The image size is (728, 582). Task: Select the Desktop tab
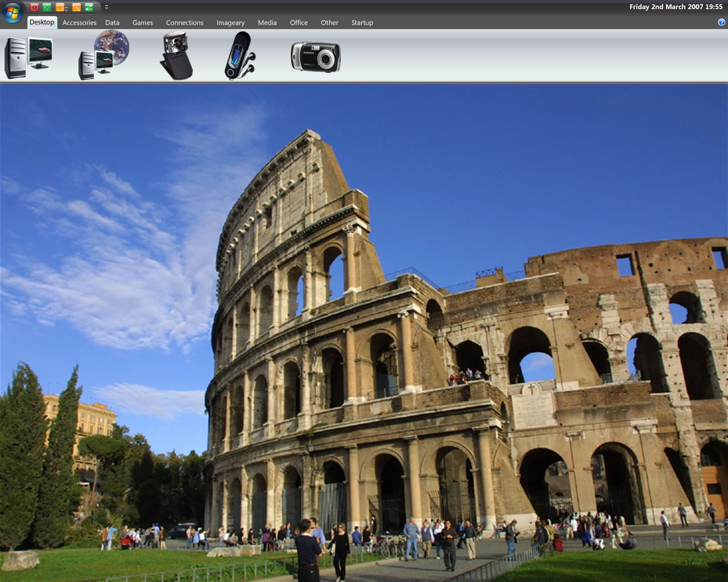42,22
